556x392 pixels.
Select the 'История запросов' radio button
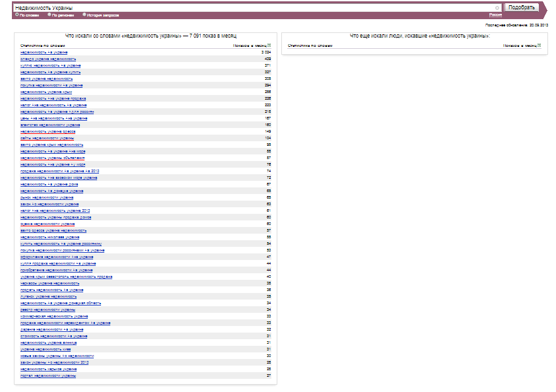click(x=84, y=15)
